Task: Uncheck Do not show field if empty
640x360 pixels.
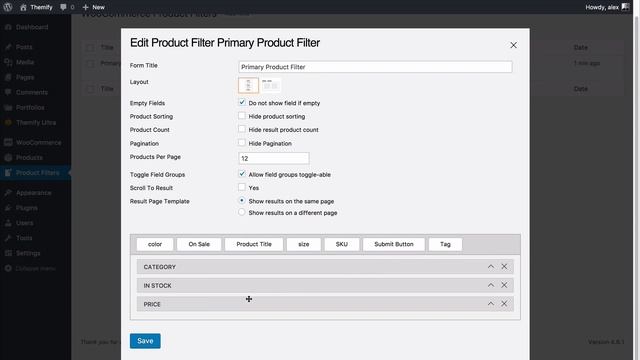Action: pos(242,102)
